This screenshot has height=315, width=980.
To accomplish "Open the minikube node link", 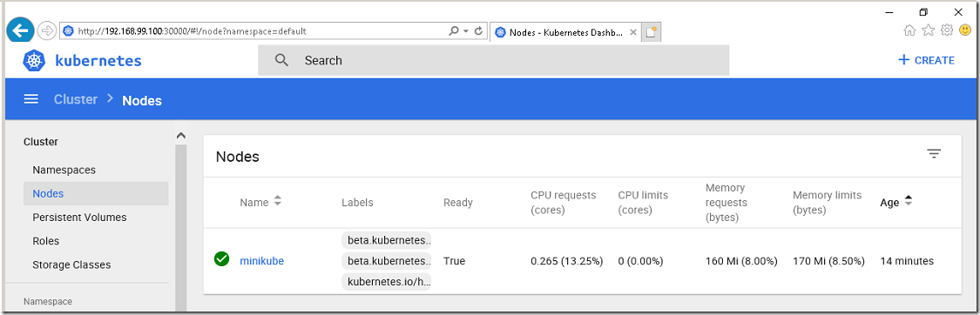I will click(262, 261).
